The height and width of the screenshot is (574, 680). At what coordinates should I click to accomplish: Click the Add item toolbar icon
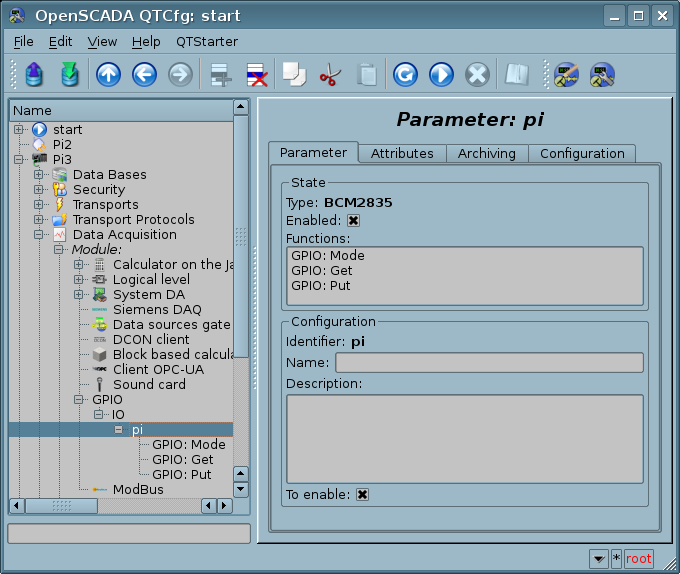219,75
